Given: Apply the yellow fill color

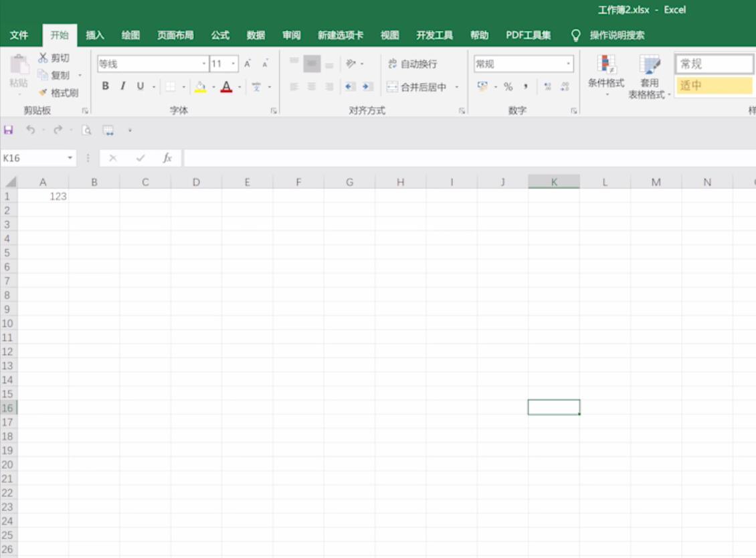Looking at the screenshot, I should click(x=201, y=87).
